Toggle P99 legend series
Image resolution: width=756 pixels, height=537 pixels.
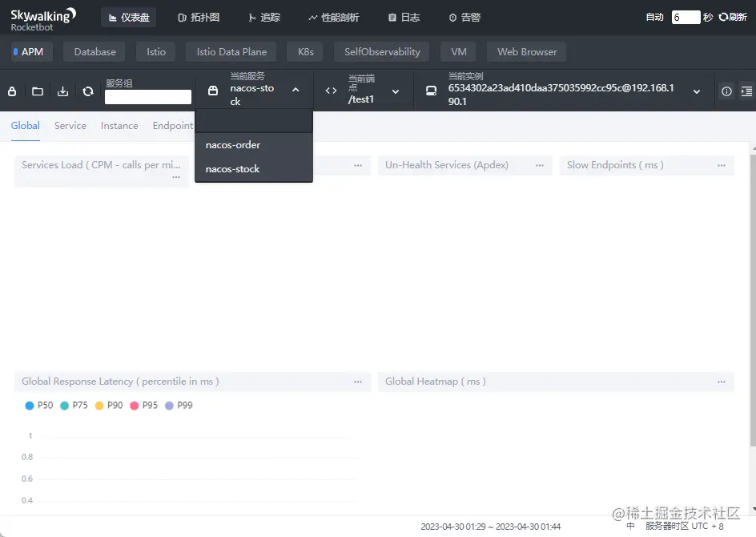click(179, 406)
